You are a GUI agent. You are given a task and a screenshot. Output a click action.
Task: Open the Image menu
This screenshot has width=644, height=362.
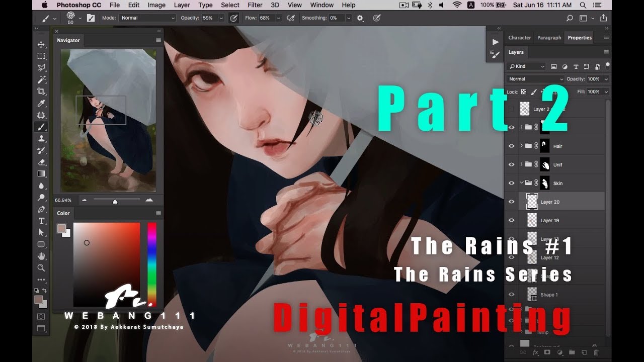tap(156, 5)
